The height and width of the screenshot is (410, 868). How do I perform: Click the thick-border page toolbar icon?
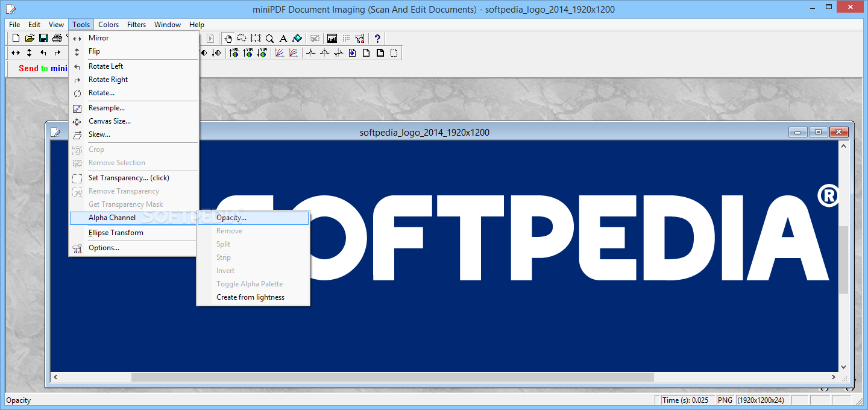(x=380, y=52)
